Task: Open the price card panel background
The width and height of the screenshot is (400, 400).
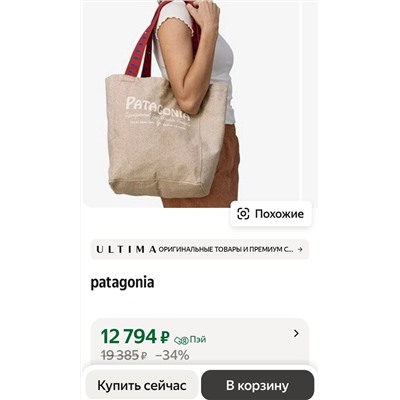Action: click(200, 343)
